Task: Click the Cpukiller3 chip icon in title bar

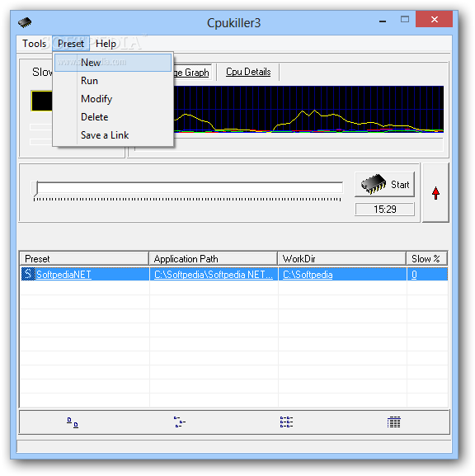Action: tap(25, 22)
